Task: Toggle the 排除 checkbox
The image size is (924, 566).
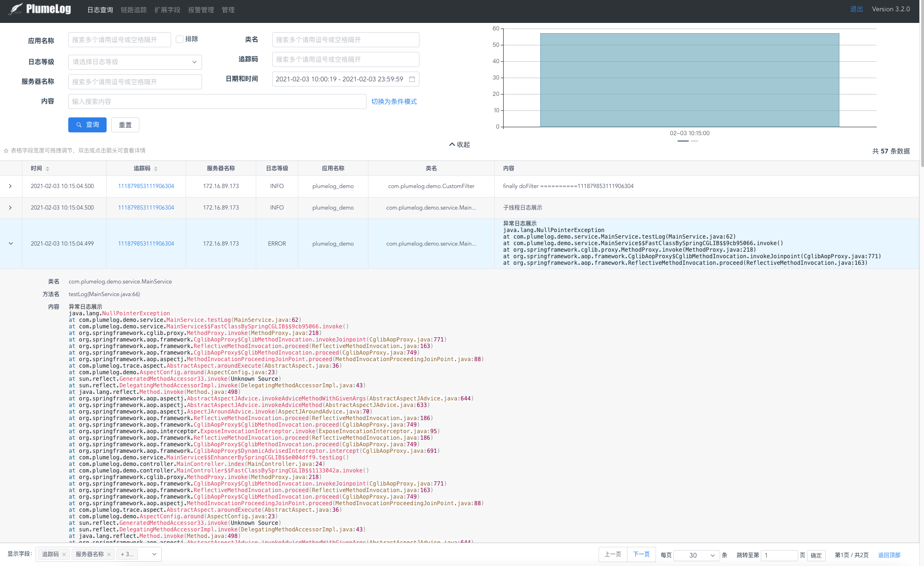Action: pyautogui.click(x=180, y=39)
